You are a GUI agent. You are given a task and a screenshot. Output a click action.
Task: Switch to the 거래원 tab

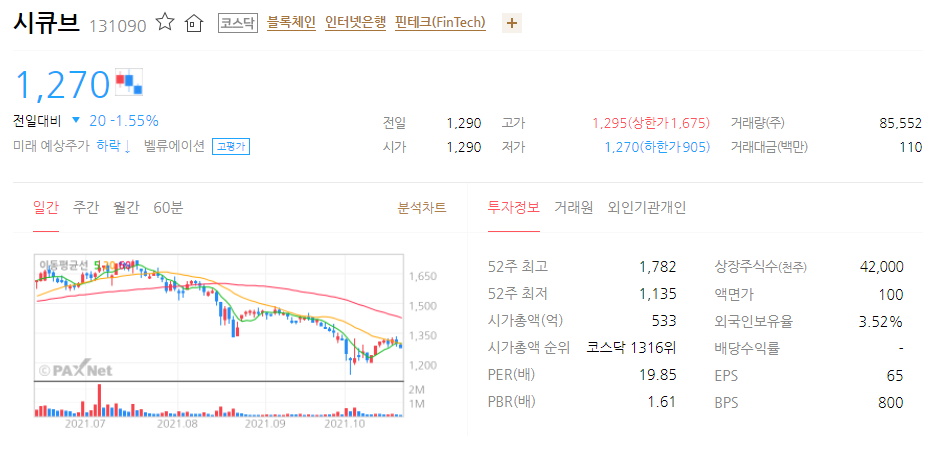[x=573, y=208]
